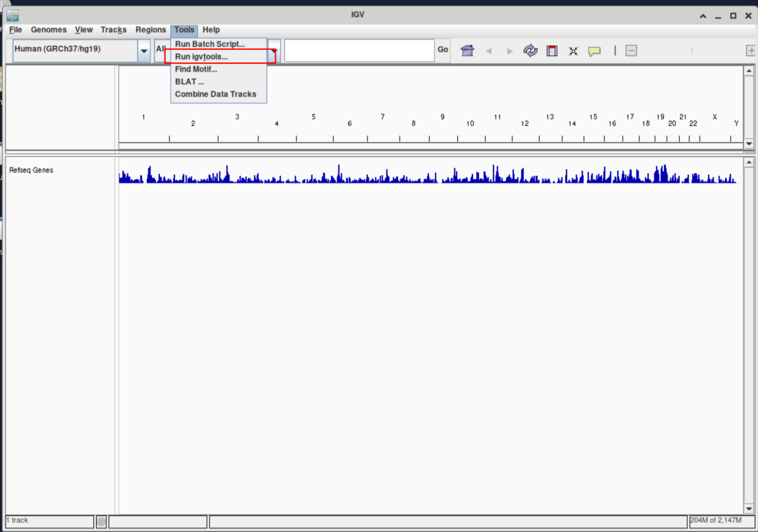Open the Help menu
This screenshot has width=758, height=532.
211,30
